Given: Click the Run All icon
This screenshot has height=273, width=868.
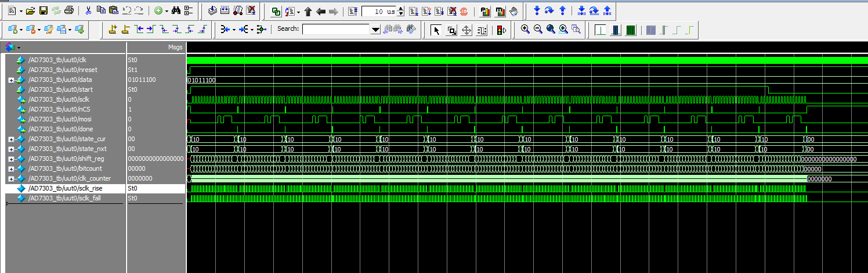Looking at the screenshot, I should (439, 11).
